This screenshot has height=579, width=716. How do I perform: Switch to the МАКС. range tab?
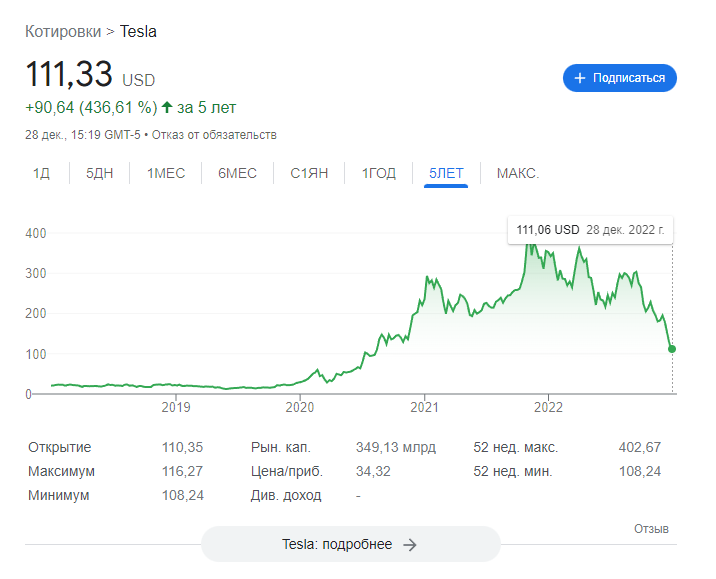tap(518, 173)
